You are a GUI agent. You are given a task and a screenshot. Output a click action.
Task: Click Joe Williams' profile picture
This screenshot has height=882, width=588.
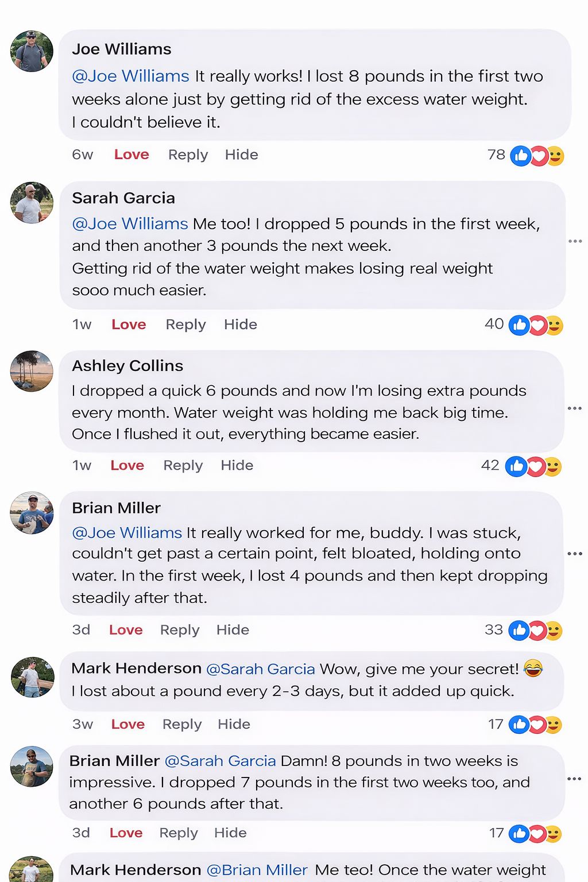coord(32,52)
